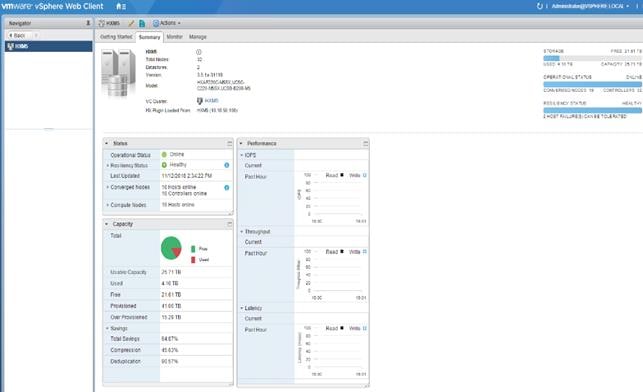The width and height of the screenshot is (643, 392).
Task: Click the Last Updated timestamp value
Action: coord(187,175)
